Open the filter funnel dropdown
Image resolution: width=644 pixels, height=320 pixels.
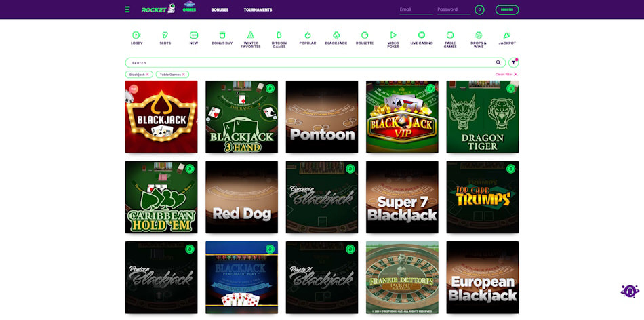click(513, 63)
